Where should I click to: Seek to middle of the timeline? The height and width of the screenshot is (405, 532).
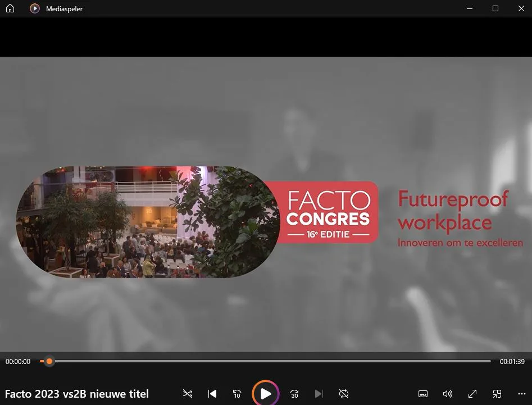tap(265, 361)
